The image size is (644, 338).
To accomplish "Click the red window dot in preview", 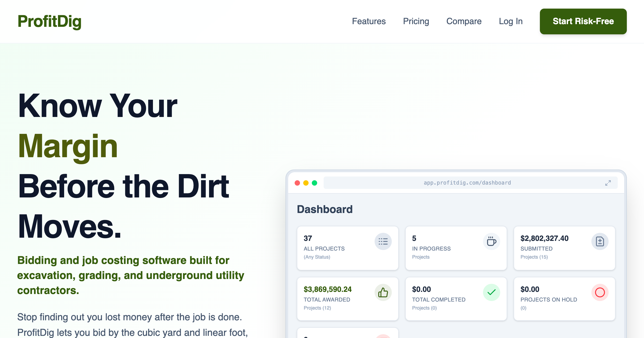I will pyautogui.click(x=297, y=183).
